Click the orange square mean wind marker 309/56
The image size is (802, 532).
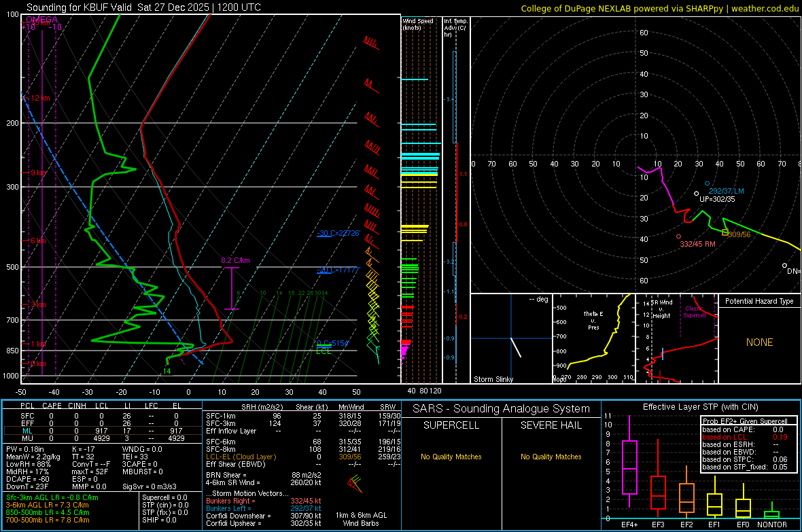pyautogui.click(x=725, y=233)
